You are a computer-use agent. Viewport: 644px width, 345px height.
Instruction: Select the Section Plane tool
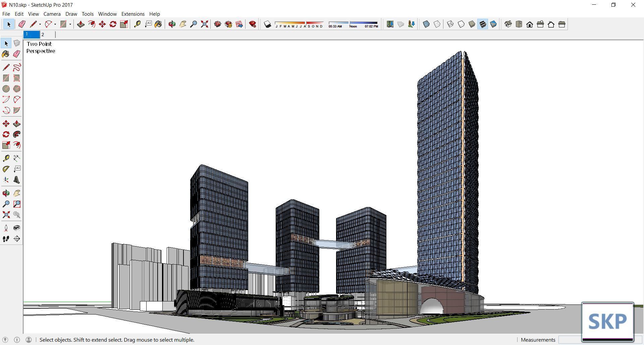pos(17,239)
